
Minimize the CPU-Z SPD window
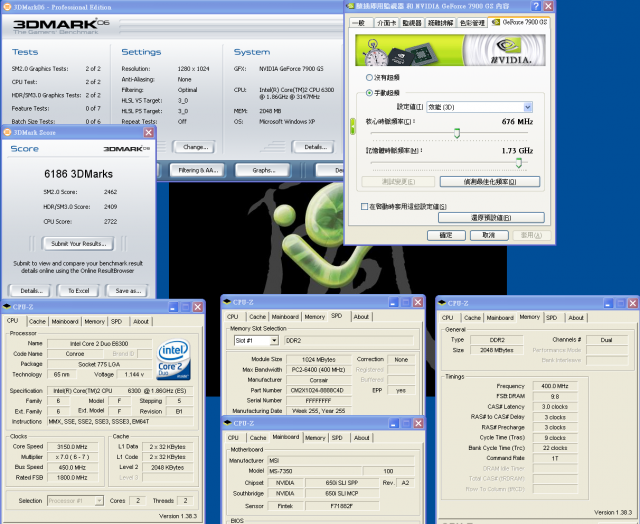[x=393, y=302]
